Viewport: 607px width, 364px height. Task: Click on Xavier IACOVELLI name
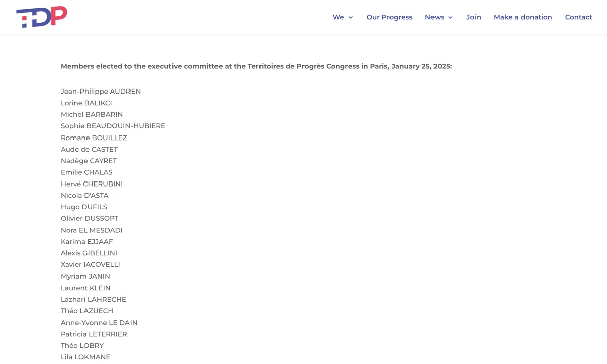coord(91,264)
